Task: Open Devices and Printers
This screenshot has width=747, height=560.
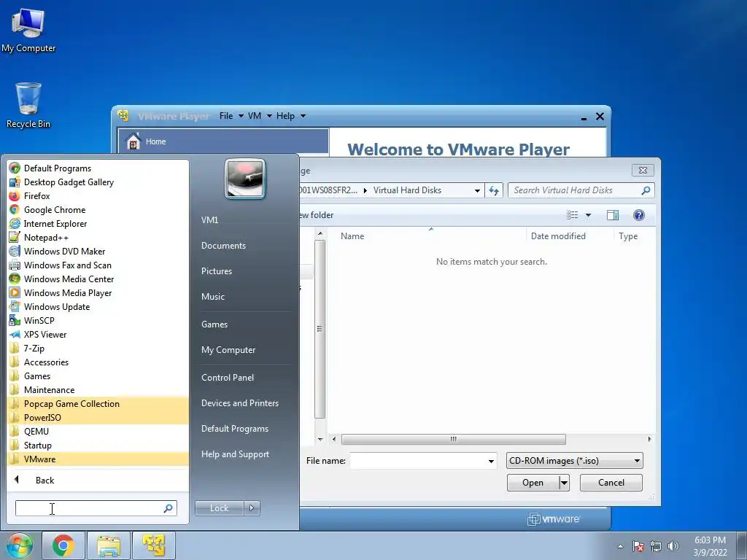Action: (239, 403)
